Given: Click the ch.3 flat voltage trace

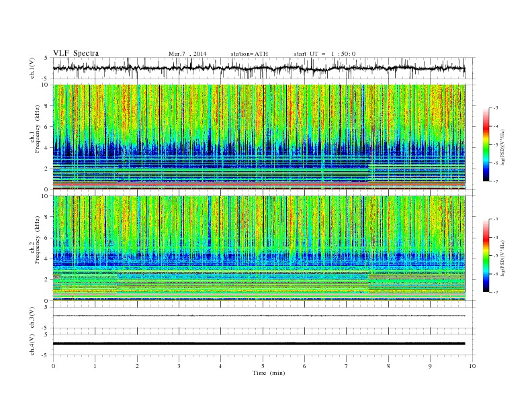Looking at the screenshot, I should 259,316.
